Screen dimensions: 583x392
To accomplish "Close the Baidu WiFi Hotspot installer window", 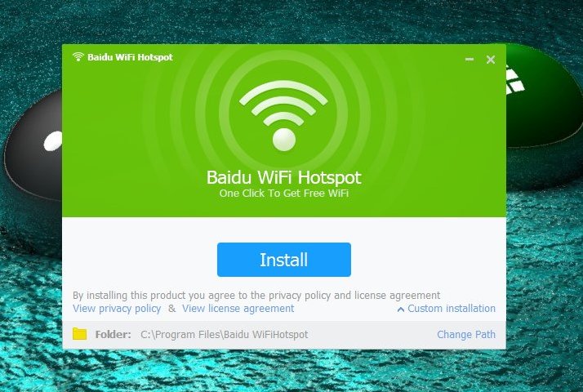I will [x=491, y=59].
